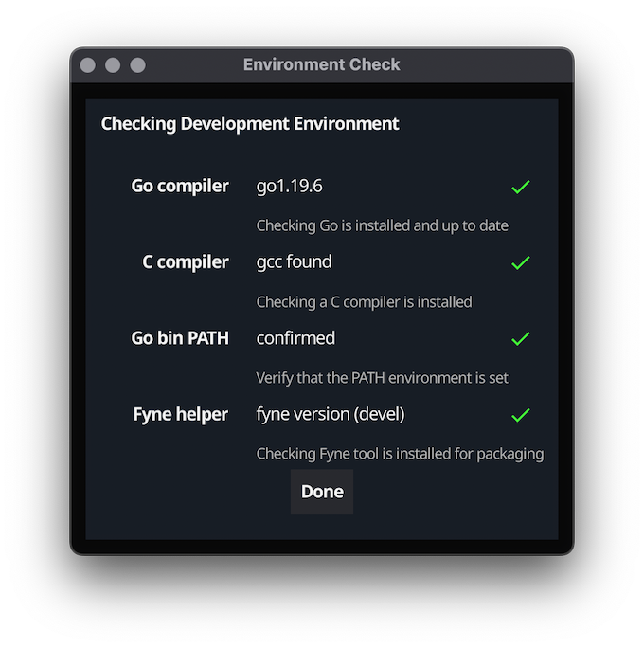Click the gcc found result text
644x648 pixels.
point(295,262)
